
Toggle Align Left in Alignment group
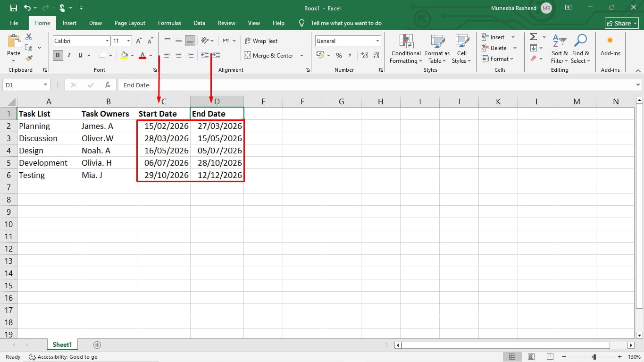tap(167, 55)
